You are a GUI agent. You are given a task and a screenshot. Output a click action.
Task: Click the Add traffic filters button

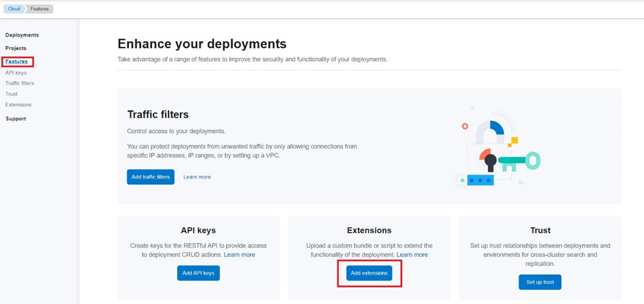coord(151,177)
